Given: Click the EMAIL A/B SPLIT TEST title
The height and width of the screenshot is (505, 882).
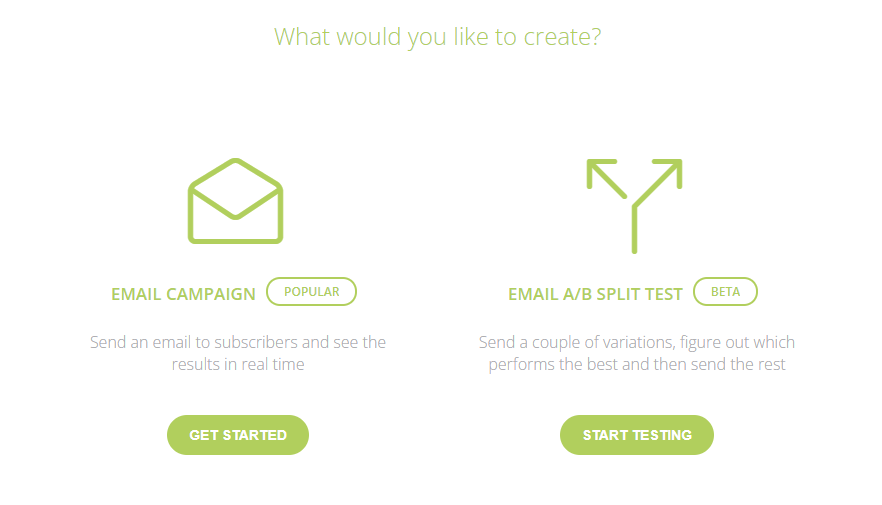Looking at the screenshot, I should pos(595,294).
